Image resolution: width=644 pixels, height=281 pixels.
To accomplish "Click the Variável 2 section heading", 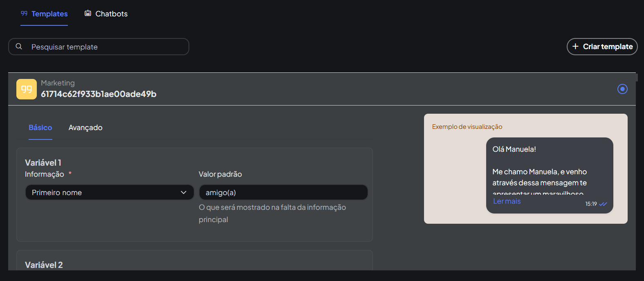I will (44, 265).
